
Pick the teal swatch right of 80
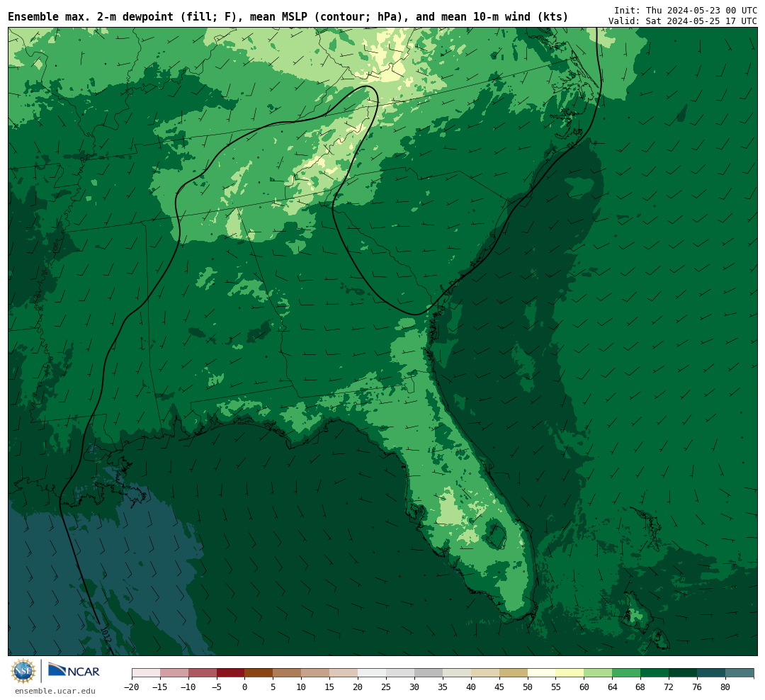pyautogui.click(x=740, y=673)
